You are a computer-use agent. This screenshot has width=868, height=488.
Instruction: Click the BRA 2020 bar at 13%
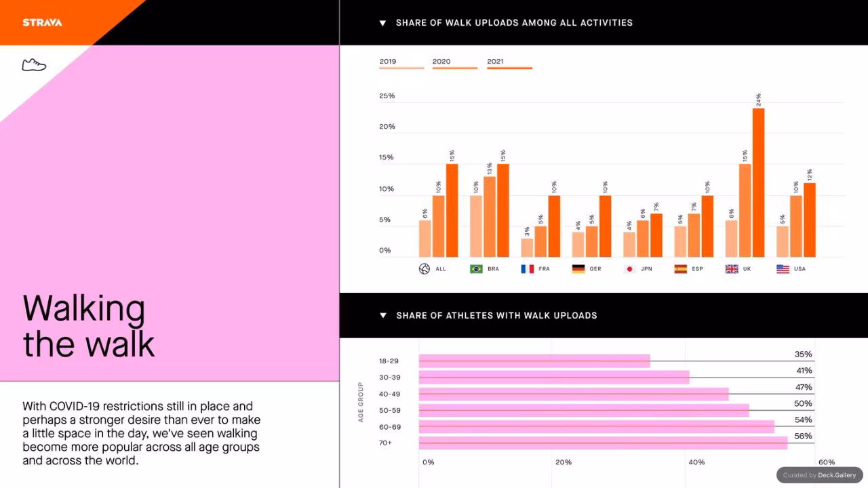[x=490, y=217]
